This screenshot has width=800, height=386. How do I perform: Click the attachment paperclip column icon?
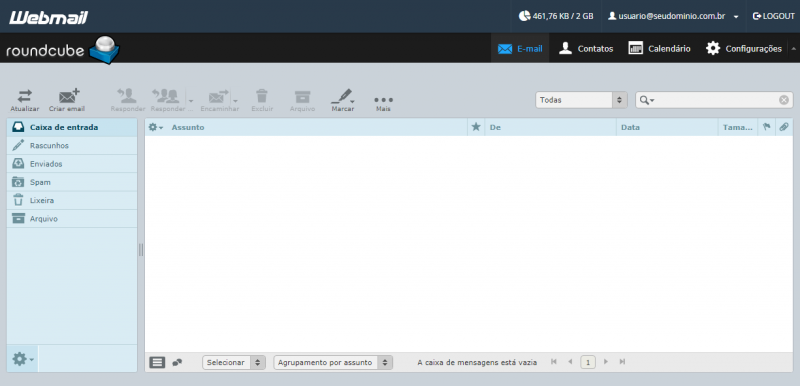point(784,127)
